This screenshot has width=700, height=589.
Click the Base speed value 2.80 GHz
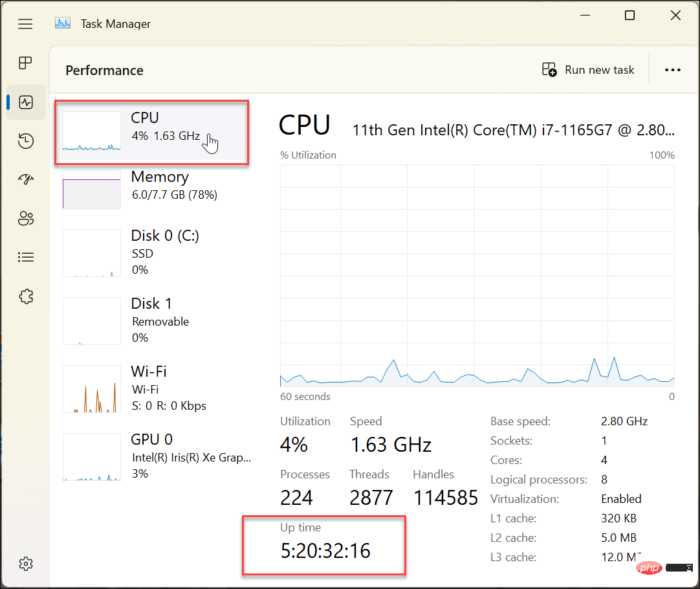pyautogui.click(x=624, y=421)
